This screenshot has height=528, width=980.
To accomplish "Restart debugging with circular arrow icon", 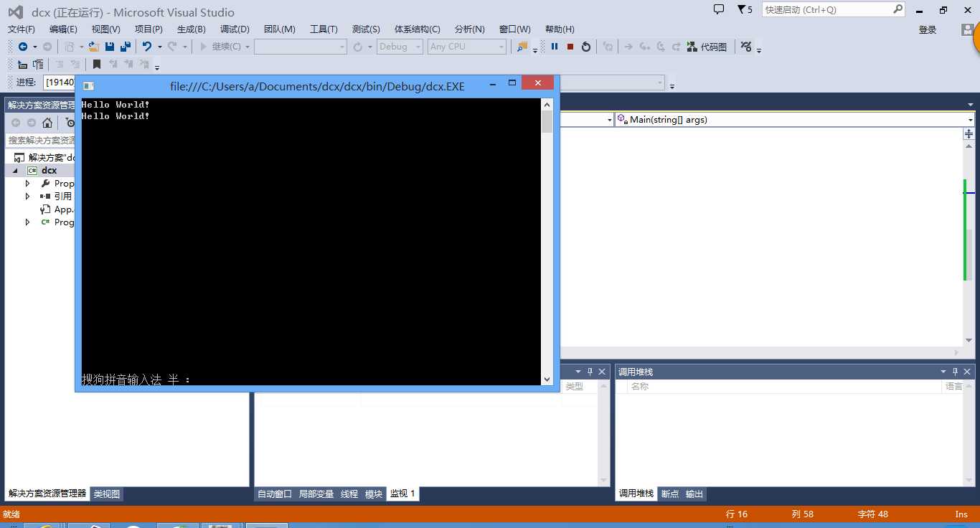I will tap(586, 47).
